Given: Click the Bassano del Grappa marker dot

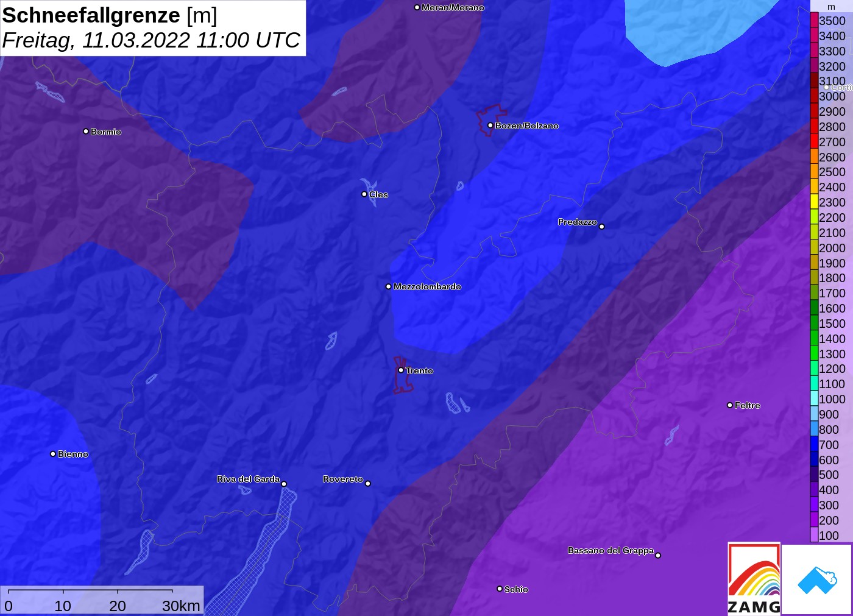Looking at the screenshot, I should pyautogui.click(x=658, y=555).
